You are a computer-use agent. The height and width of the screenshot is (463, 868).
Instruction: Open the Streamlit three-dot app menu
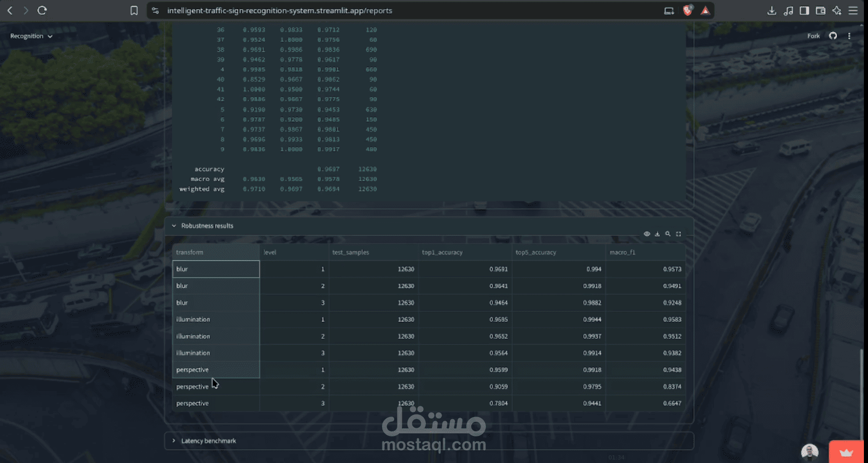[849, 36]
